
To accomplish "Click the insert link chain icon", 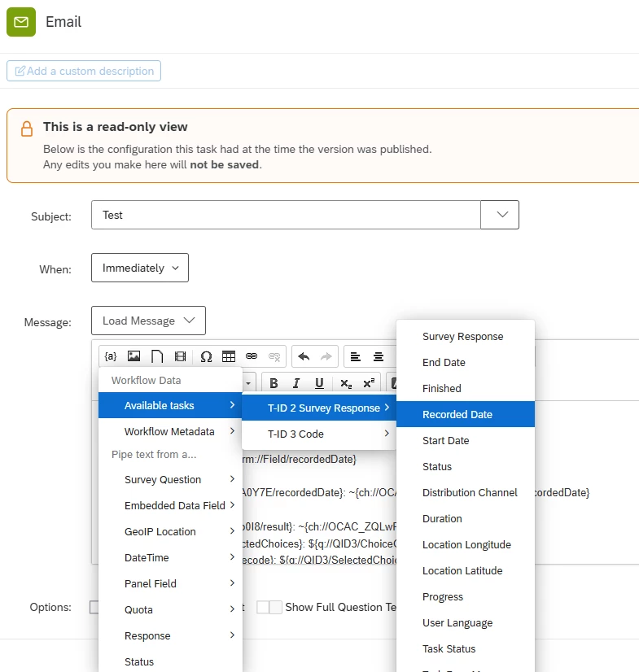I will pos(252,356).
